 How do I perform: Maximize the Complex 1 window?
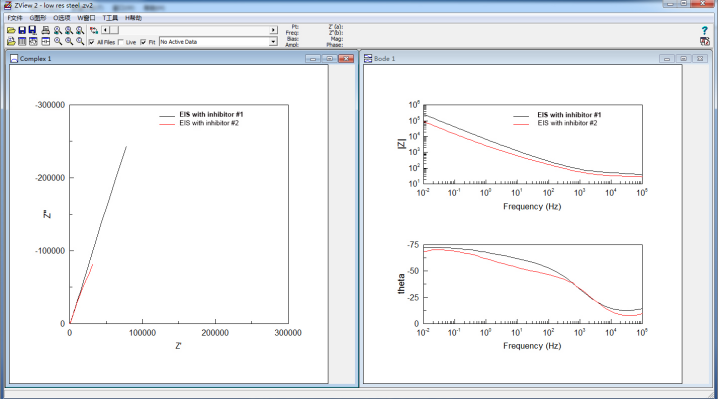[x=329, y=58]
